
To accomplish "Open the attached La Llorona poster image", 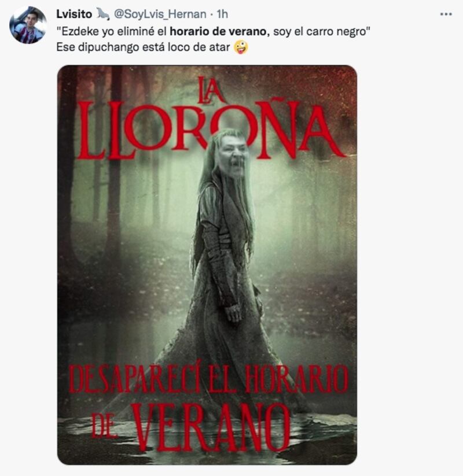I will [207, 265].
